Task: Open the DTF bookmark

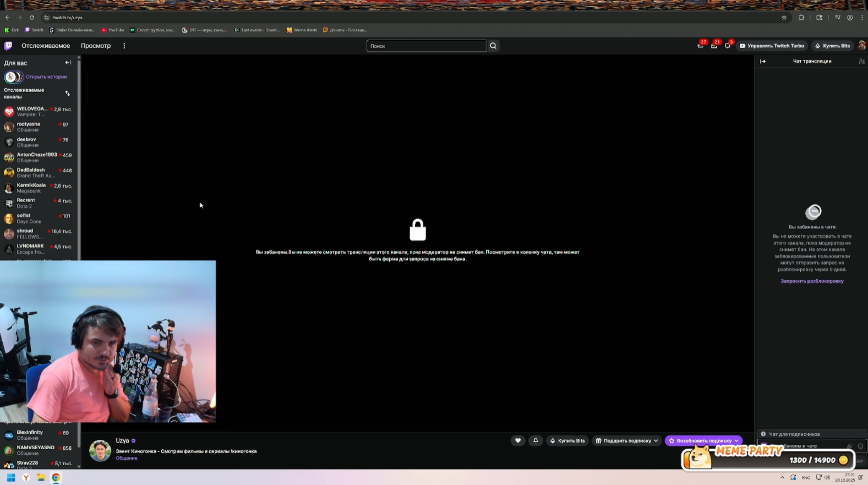Action: tap(204, 30)
